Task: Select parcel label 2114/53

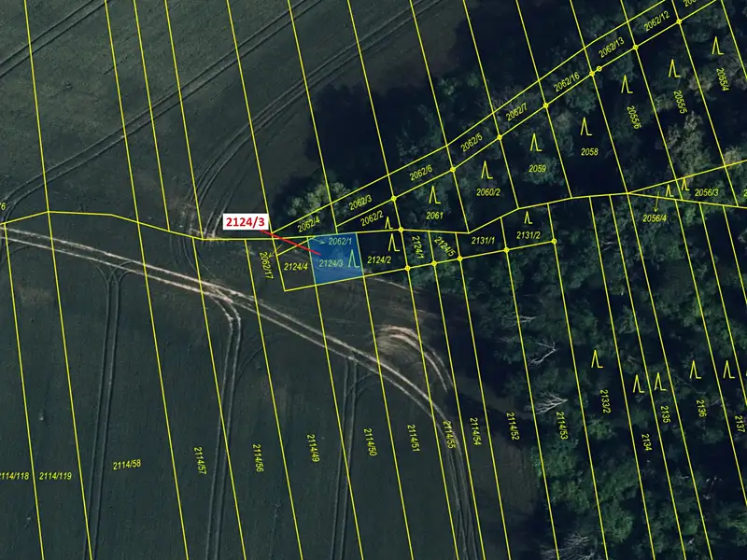Action: tap(562, 426)
